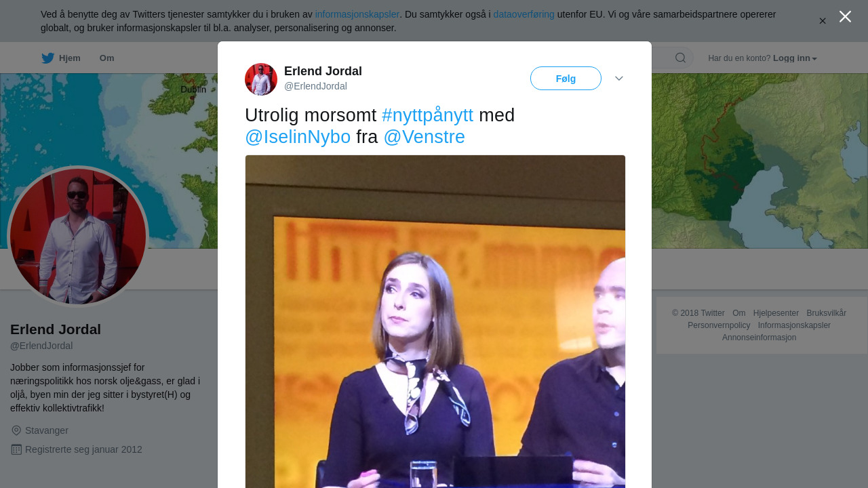Click the Stavanger location pin icon
868x488 pixels.
(16, 430)
